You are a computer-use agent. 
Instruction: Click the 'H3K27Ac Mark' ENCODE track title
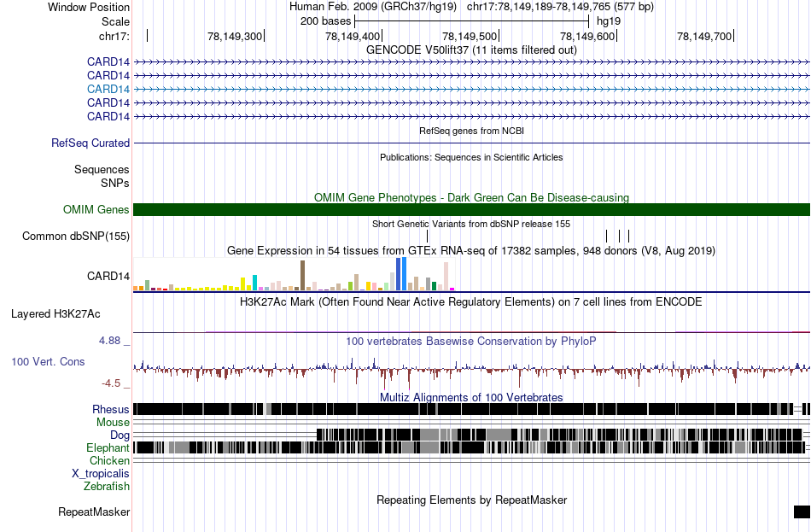[x=471, y=301]
